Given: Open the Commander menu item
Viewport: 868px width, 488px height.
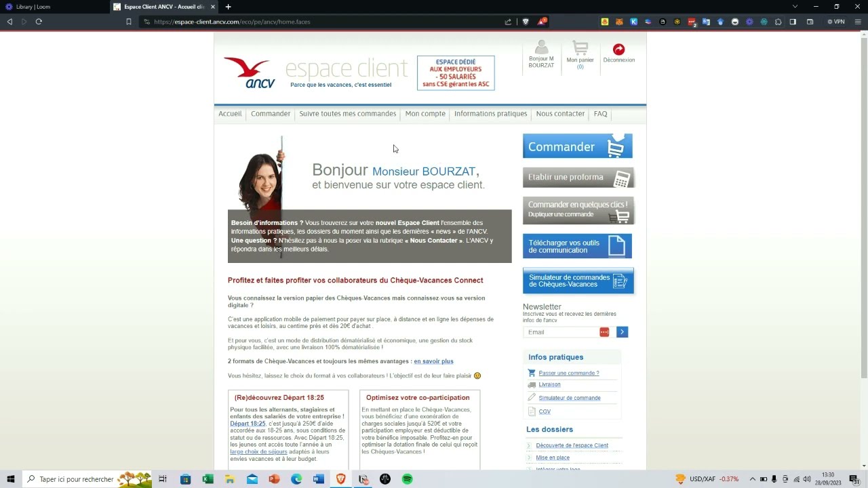Looking at the screenshot, I should tap(271, 114).
